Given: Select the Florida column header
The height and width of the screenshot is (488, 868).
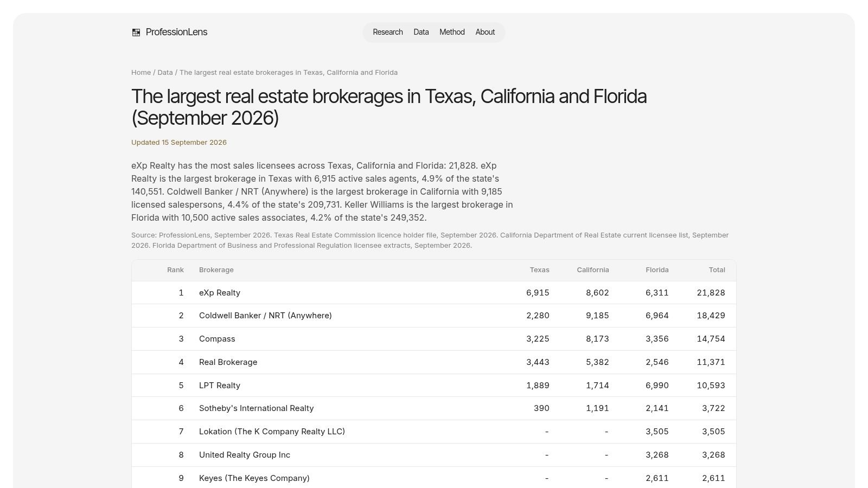Looking at the screenshot, I should tap(657, 269).
